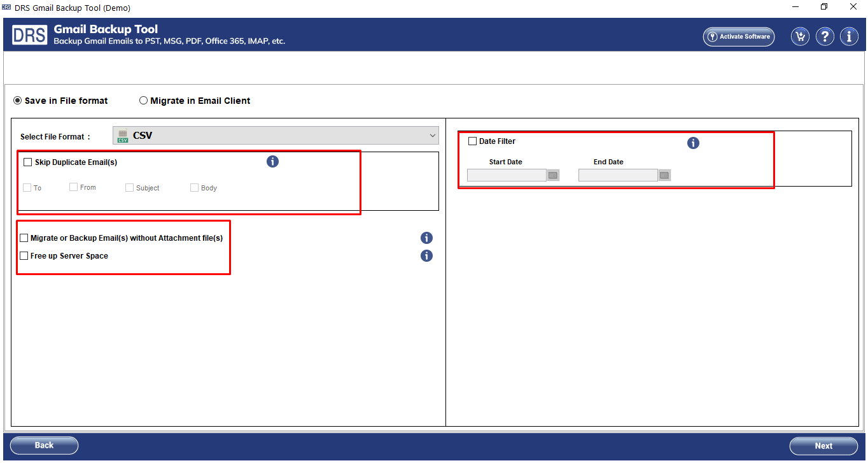This screenshot has width=868, height=463.
Task: Tick the Body checkbox
Action: [195, 188]
